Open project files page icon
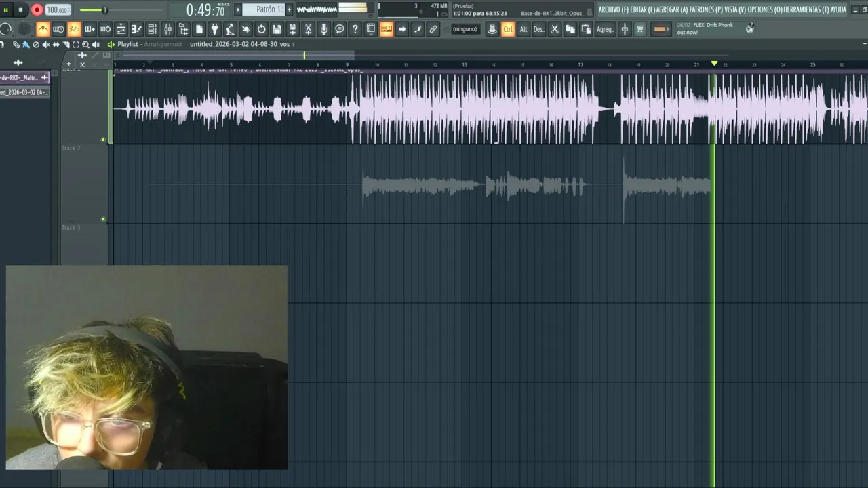 [x=199, y=29]
